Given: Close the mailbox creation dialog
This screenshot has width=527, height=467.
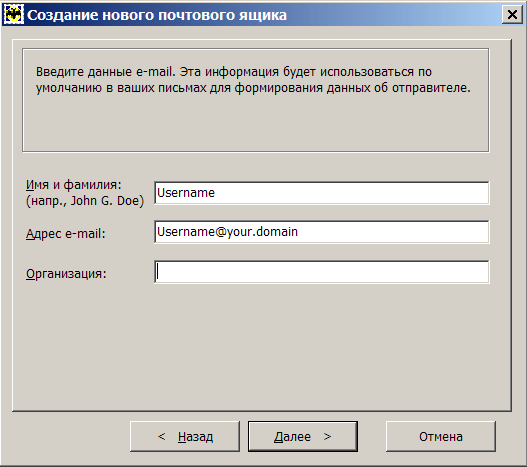Looking at the screenshot, I should [512, 14].
